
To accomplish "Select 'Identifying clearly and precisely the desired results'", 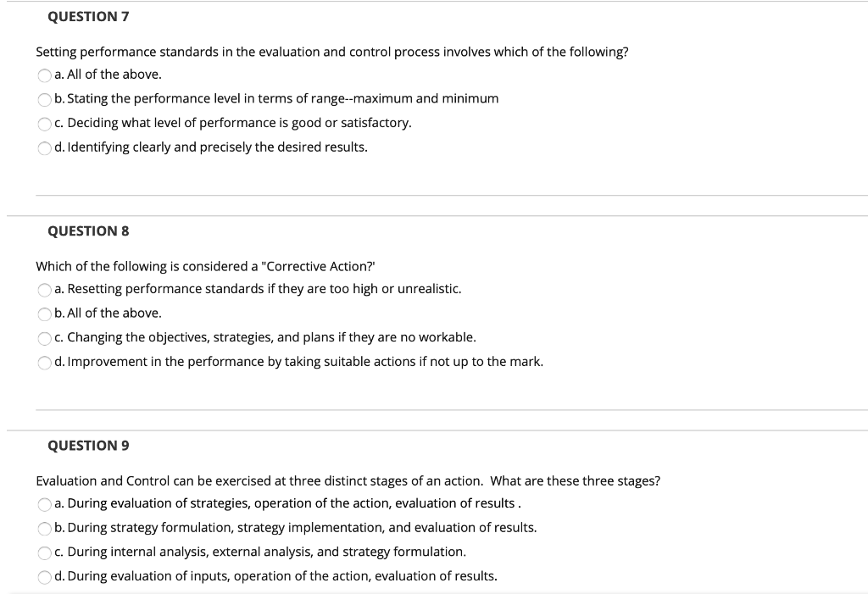I will pos(44,147).
